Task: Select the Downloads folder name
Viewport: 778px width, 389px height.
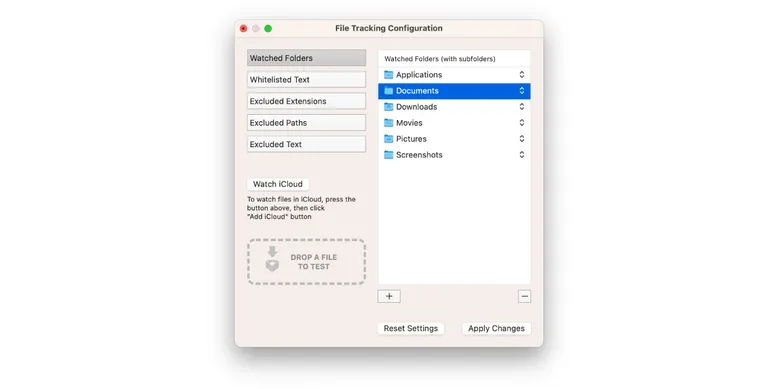Action: (x=416, y=107)
